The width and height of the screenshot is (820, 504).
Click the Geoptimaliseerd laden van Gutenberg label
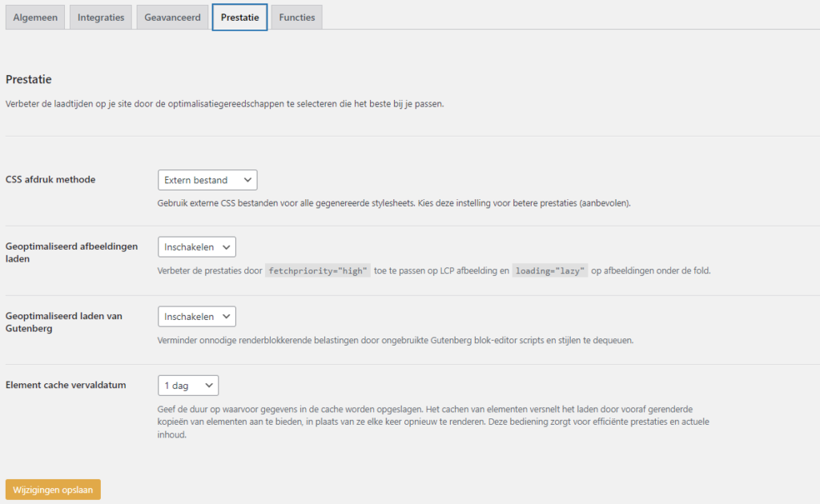coord(64,322)
